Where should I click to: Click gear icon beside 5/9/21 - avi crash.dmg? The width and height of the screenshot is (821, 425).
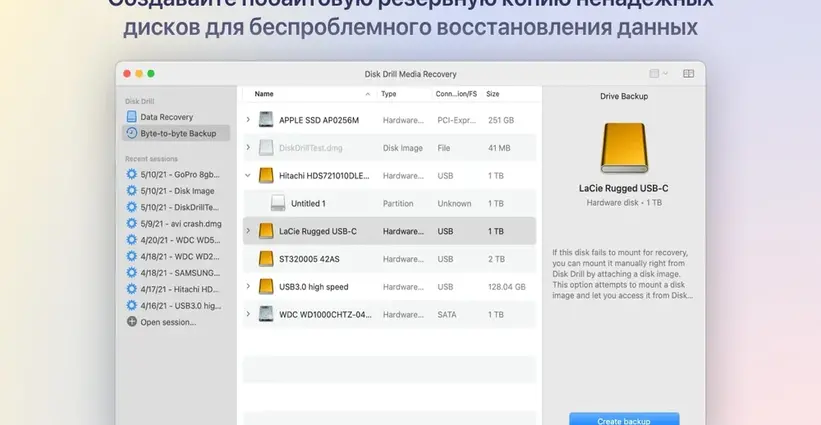click(131, 223)
